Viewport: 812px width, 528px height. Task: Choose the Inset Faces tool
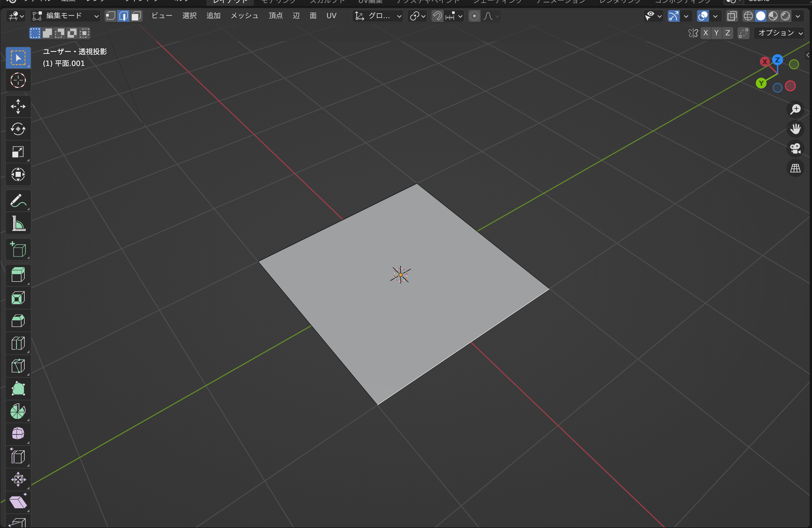[18, 298]
